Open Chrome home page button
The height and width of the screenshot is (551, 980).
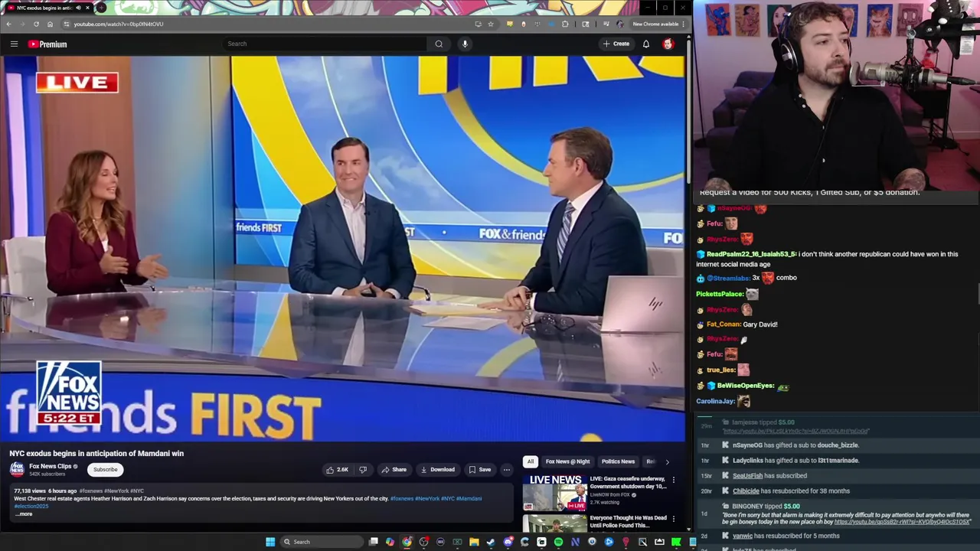pos(50,24)
